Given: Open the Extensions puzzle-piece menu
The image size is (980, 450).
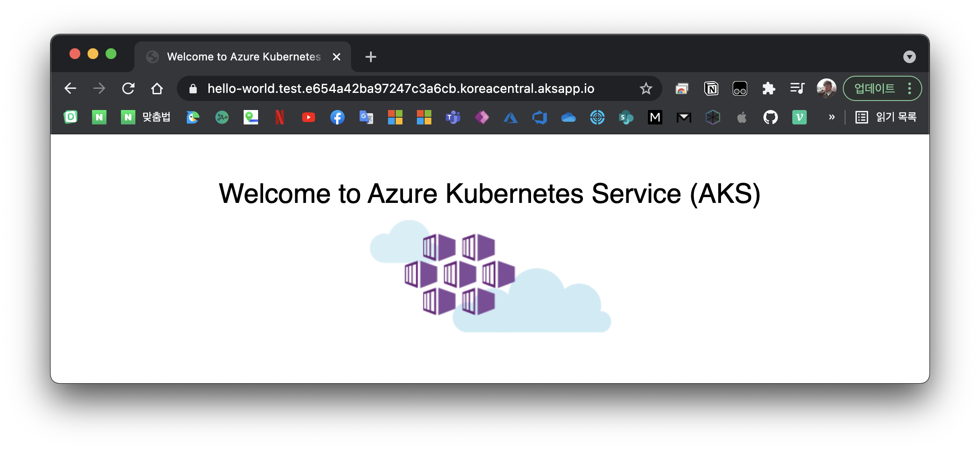Looking at the screenshot, I should 769,88.
